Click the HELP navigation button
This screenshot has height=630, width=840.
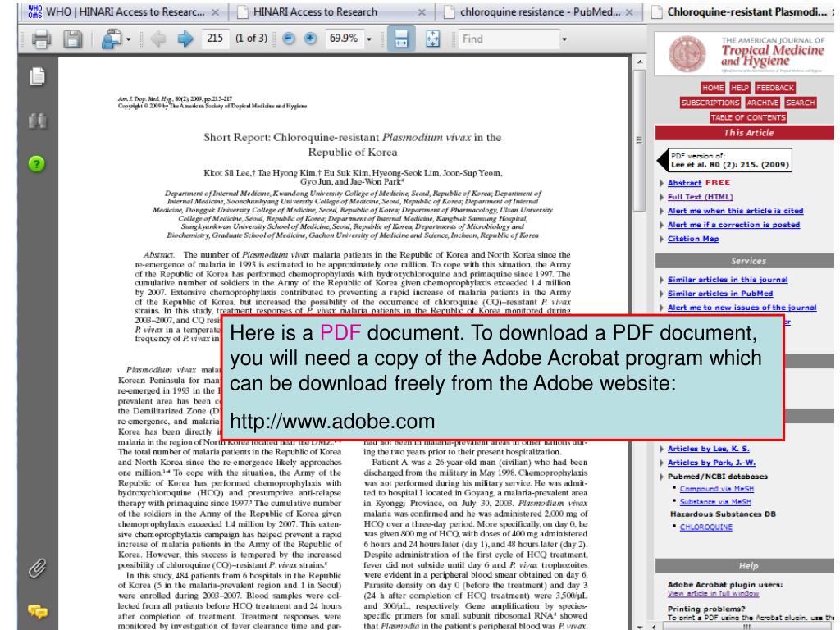tap(740, 88)
